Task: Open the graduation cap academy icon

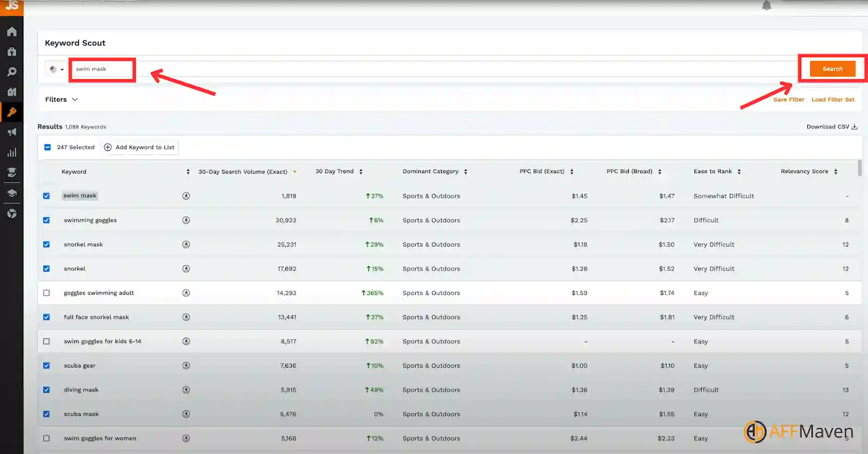Action: click(x=11, y=193)
